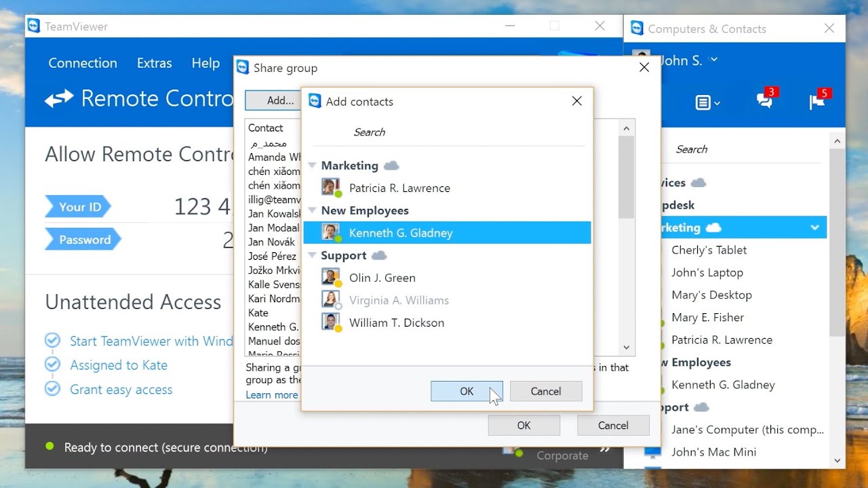This screenshot has width=868, height=488.
Task: Click scroll up arrow in Share group list
Action: pyautogui.click(x=627, y=128)
